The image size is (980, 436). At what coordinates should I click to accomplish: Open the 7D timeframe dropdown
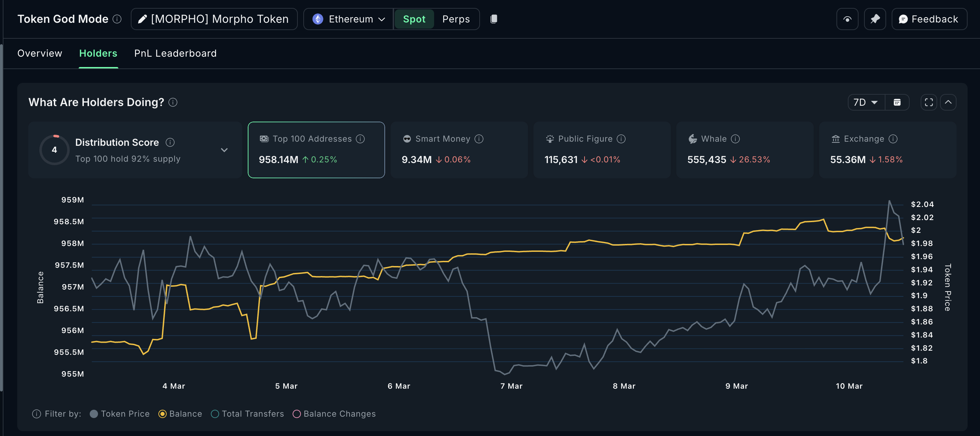point(865,102)
